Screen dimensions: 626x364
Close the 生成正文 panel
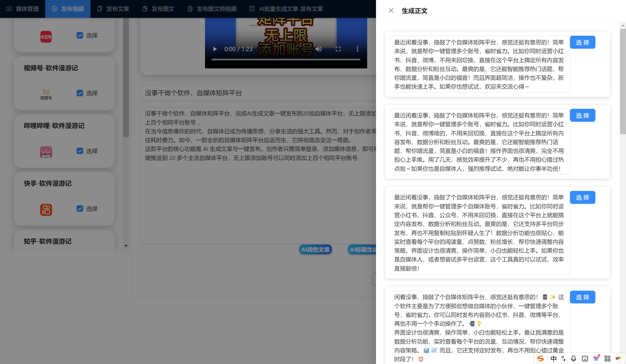[x=391, y=11]
